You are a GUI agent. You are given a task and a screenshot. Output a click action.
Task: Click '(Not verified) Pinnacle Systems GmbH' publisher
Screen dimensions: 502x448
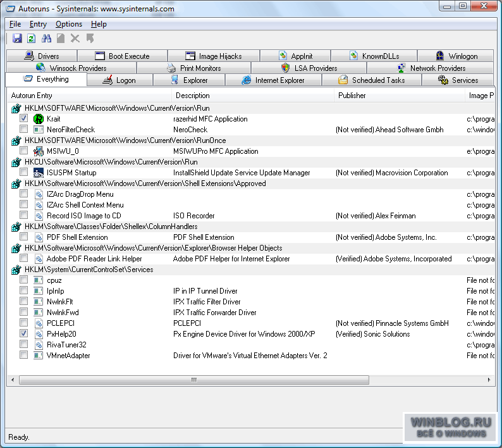pos(392,323)
